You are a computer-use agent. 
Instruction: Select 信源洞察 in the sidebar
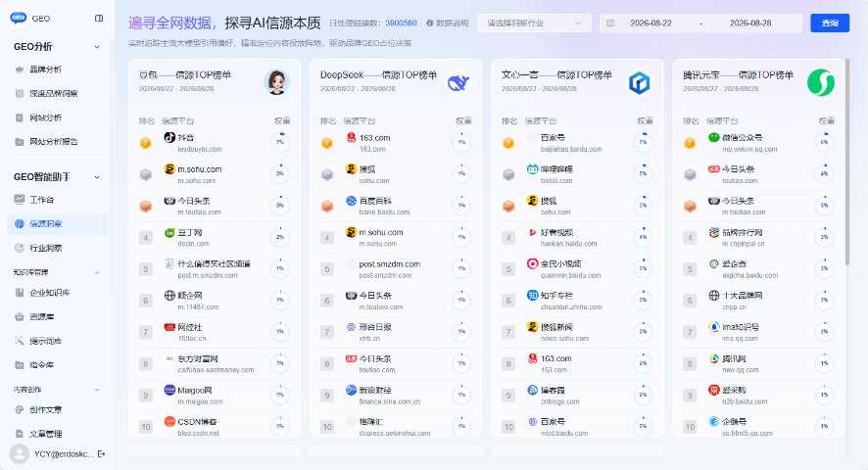tap(57, 223)
